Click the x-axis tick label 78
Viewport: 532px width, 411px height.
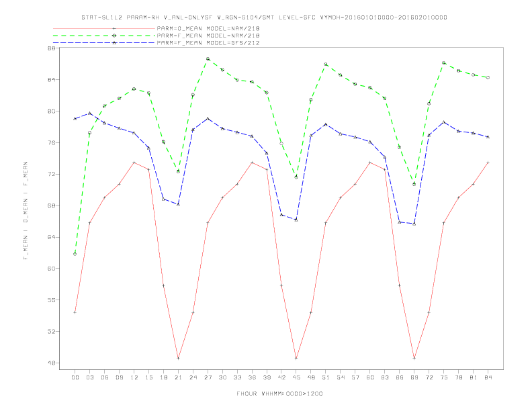click(459, 377)
